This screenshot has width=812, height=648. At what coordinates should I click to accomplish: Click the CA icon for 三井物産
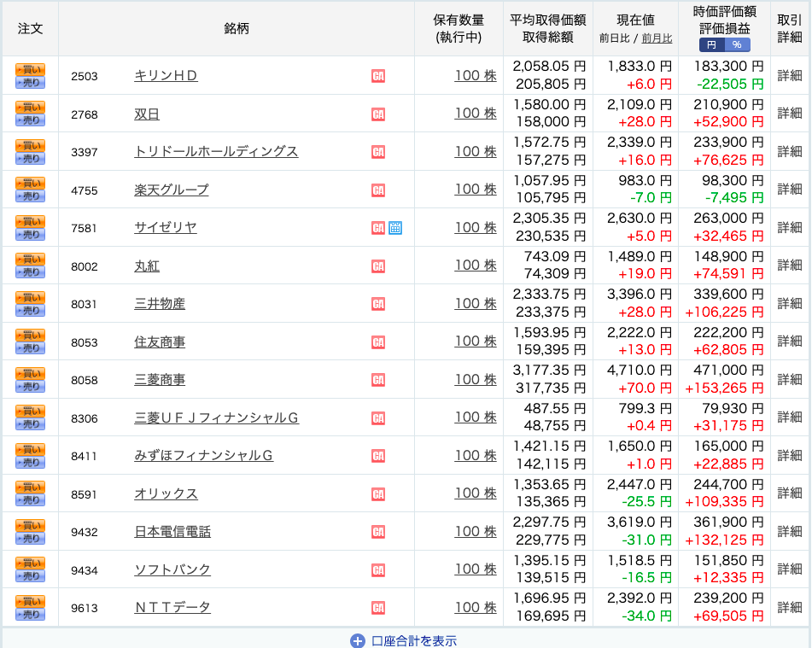[x=378, y=304]
